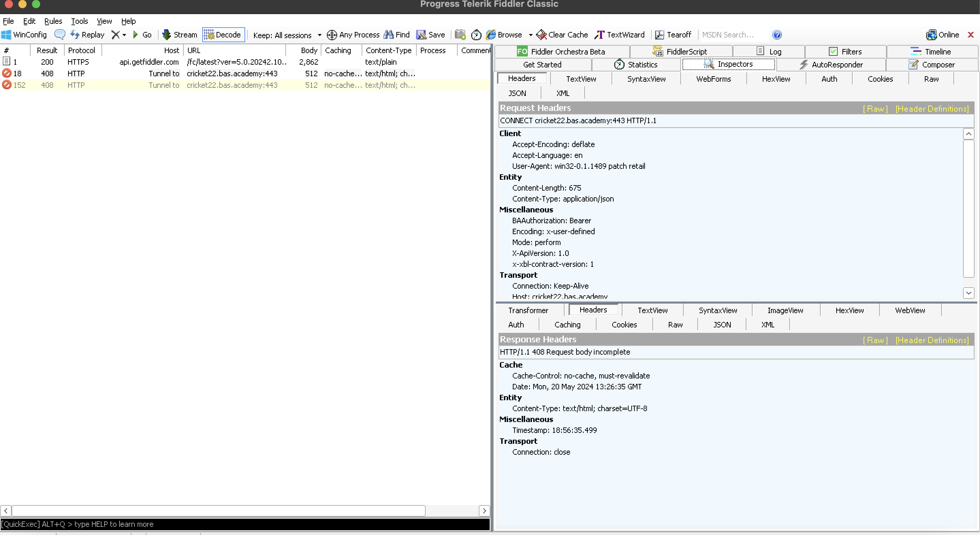Click the Replay toolbar button

tap(87, 35)
